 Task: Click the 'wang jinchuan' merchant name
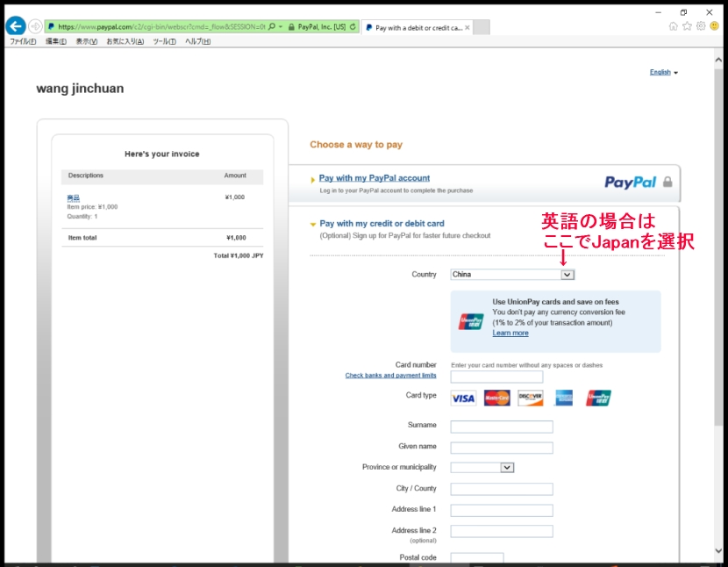(x=81, y=89)
